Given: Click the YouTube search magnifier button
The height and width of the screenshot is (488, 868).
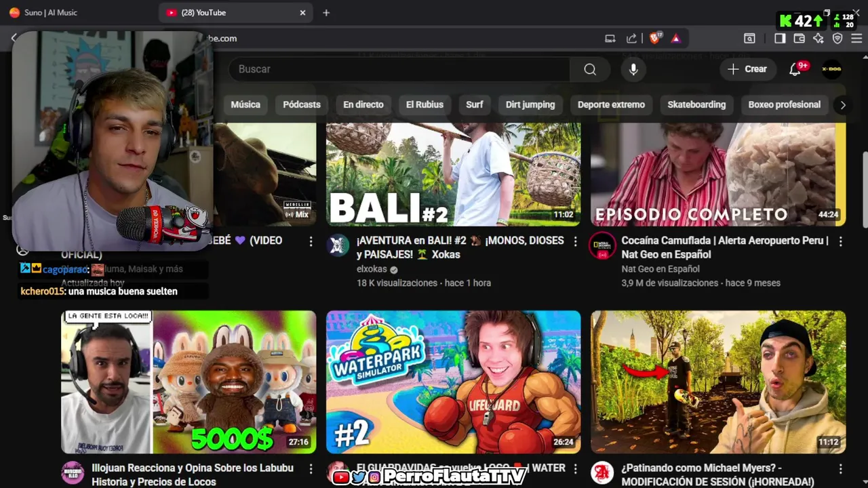Looking at the screenshot, I should tap(590, 69).
